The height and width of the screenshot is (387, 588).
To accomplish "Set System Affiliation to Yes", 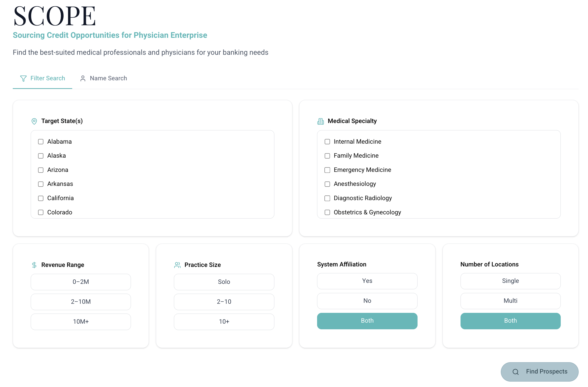I will tap(367, 281).
